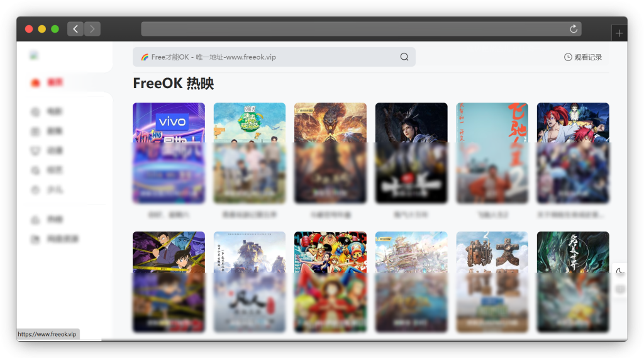This screenshot has height=358, width=644.
Task: Toggle dark mode with the moon icon
Action: (x=619, y=271)
